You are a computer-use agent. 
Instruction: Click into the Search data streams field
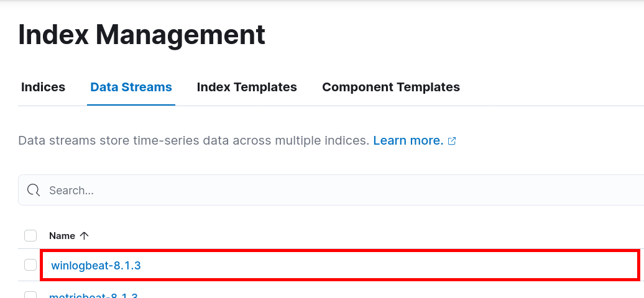click(x=311, y=190)
